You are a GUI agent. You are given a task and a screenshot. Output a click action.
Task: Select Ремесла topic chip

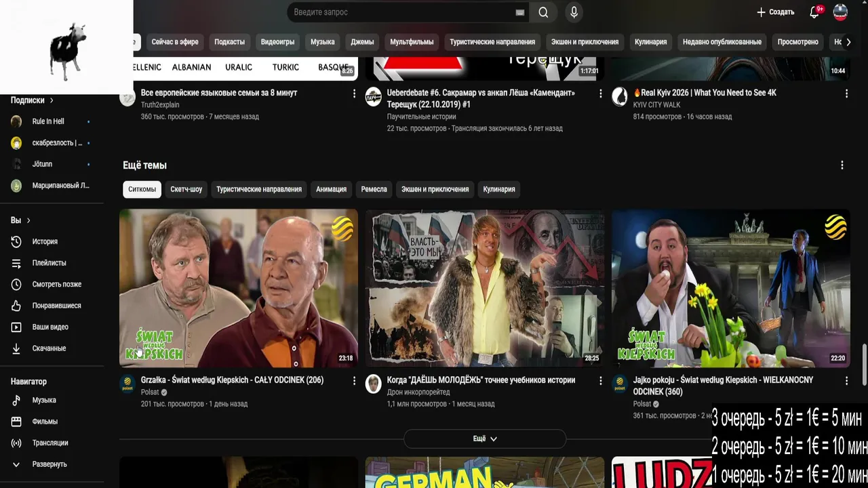coord(374,189)
